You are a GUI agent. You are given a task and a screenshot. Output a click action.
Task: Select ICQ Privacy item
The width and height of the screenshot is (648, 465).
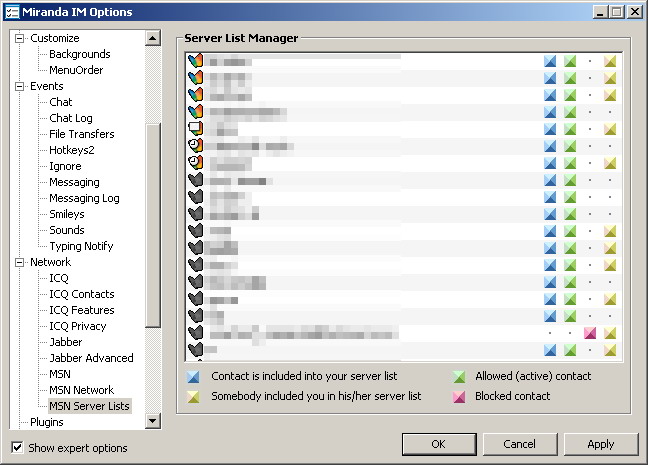[78, 327]
